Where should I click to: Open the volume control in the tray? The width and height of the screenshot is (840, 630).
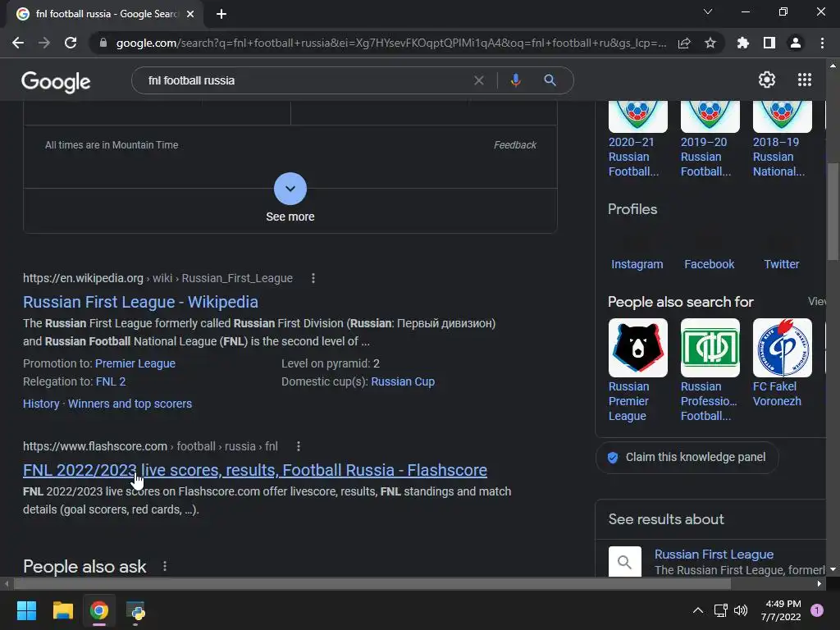click(741, 610)
